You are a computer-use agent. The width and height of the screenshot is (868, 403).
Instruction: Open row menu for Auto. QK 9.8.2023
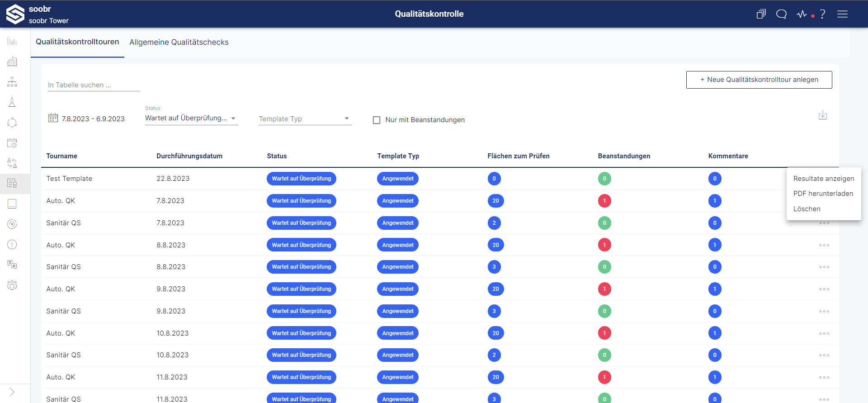coord(824,289)
